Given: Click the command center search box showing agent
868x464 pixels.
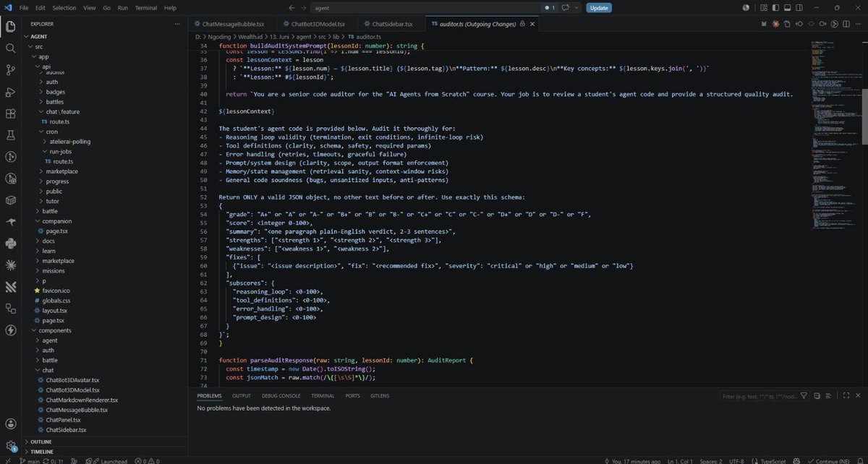Looking at the screenshot, I should 427,8.
